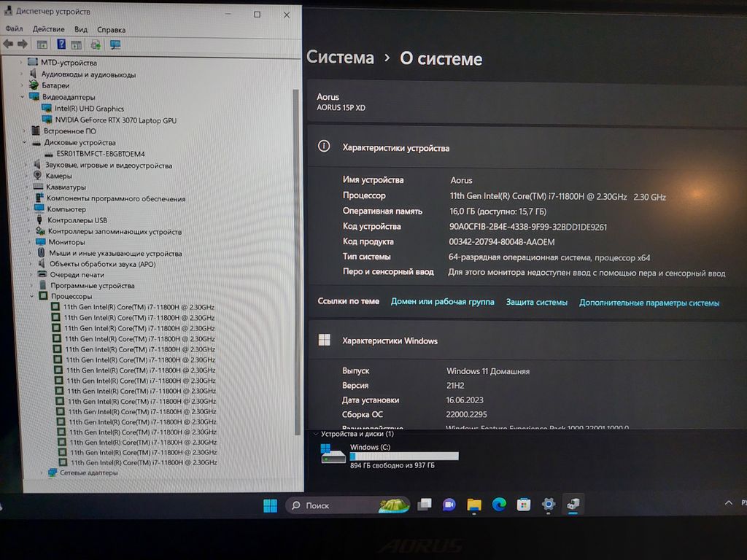This screenshot has height=560, width=747.
Task: Expand the Встроенное ПО node
Action: pyautogui.click(x=24, y=131)
